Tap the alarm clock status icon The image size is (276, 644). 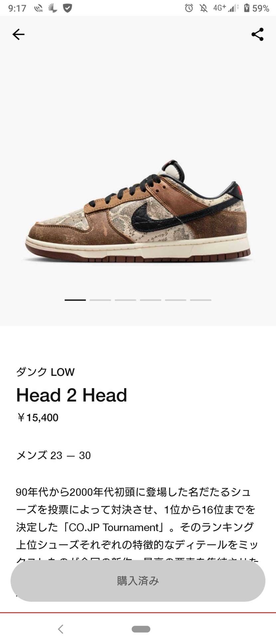[189, 8]
